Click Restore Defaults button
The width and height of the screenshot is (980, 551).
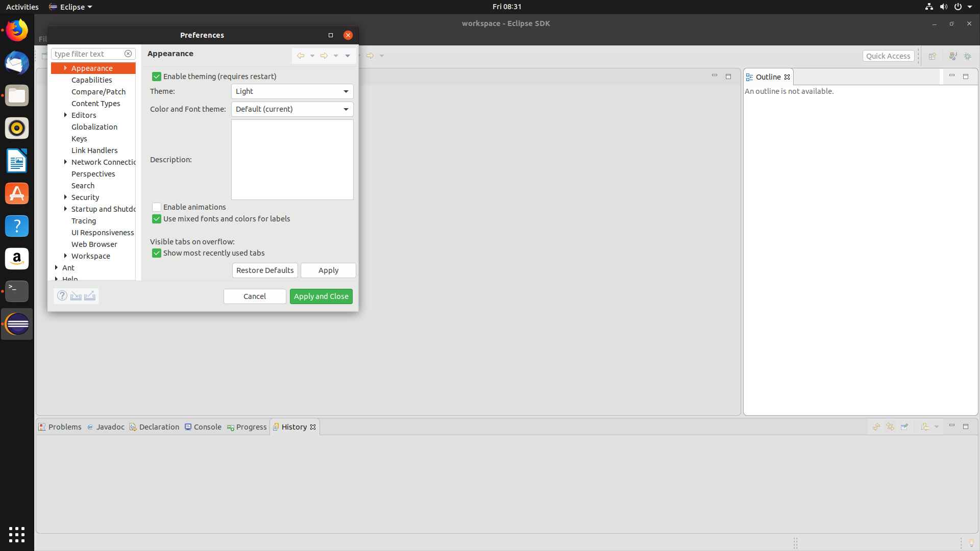(x=265, y=270)
